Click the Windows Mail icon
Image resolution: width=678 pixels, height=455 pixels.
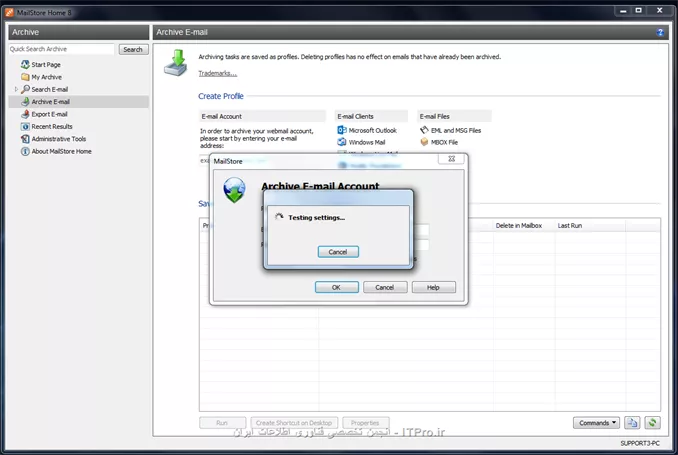pyautogui.click(x=342, y=142)
